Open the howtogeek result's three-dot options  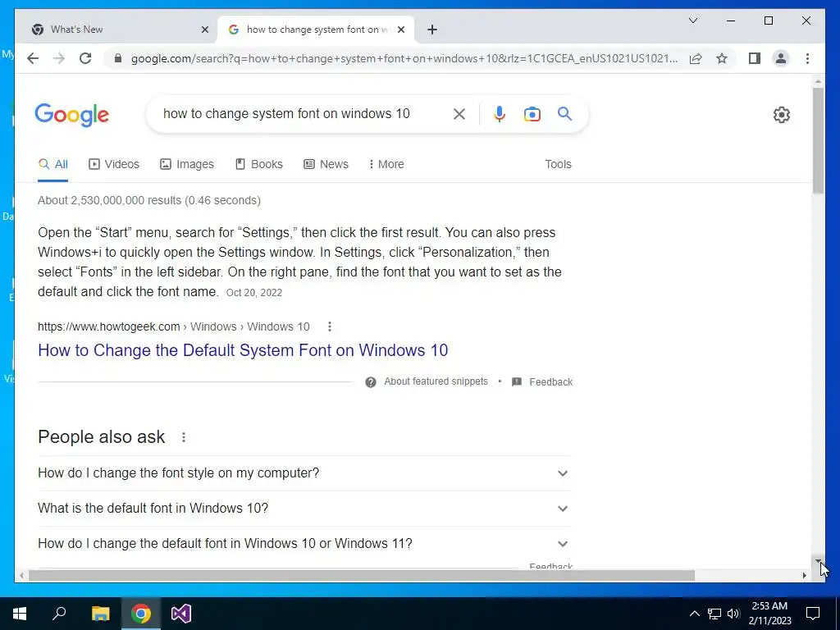tap(330, 326)
